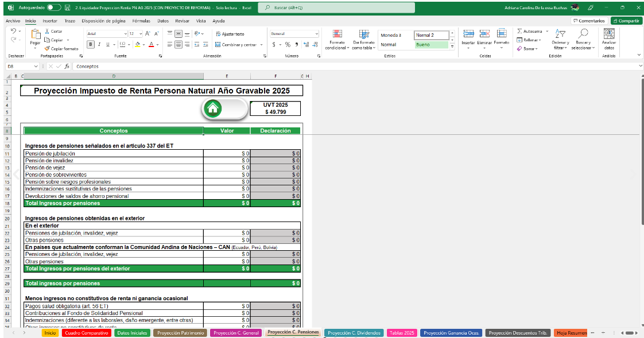Click the Cortar scissors icon

click(48, 31)
